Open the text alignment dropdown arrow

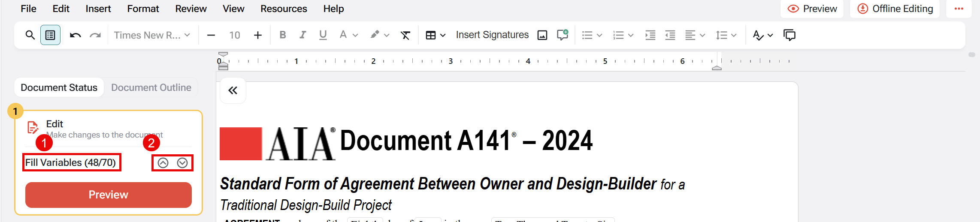[x=702, y=35]
